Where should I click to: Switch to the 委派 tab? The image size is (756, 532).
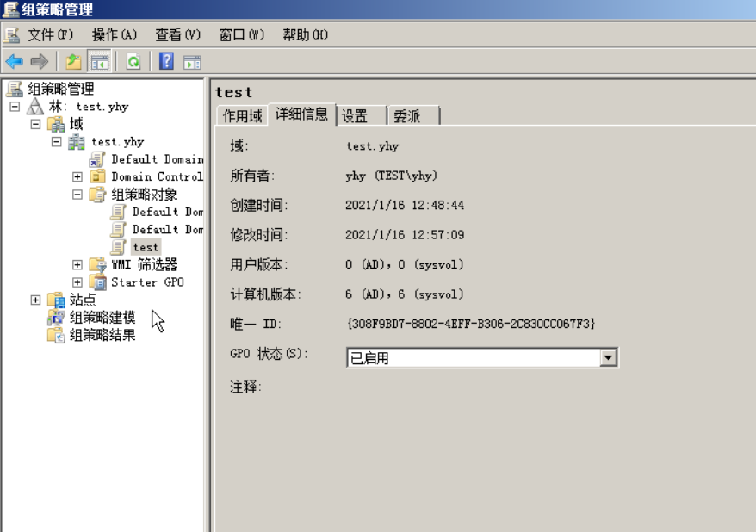click(x=406, y=115)
